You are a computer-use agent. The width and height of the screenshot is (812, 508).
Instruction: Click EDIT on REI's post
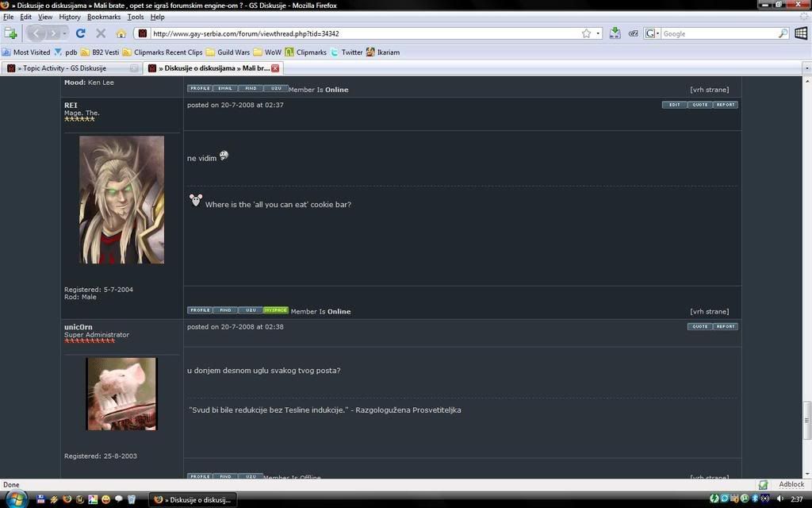coord(674,105)
